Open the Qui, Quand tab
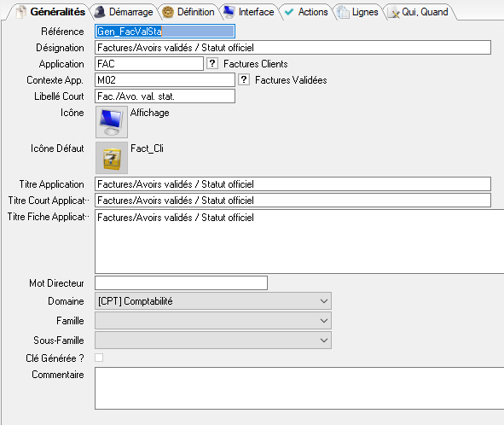 [x=419, y=12]
